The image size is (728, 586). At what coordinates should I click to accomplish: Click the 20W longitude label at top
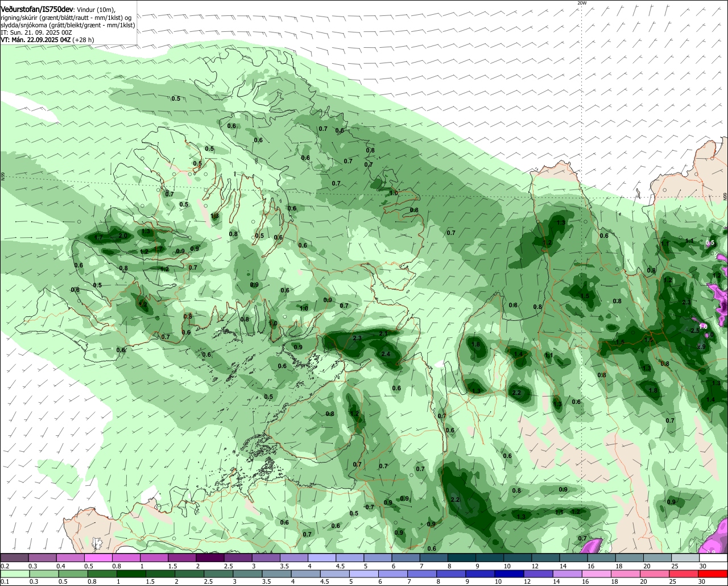(x=581, y=3)
